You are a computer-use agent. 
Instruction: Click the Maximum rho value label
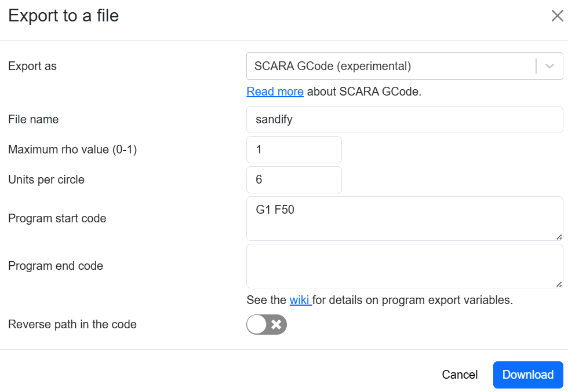[x=72, y=149]
